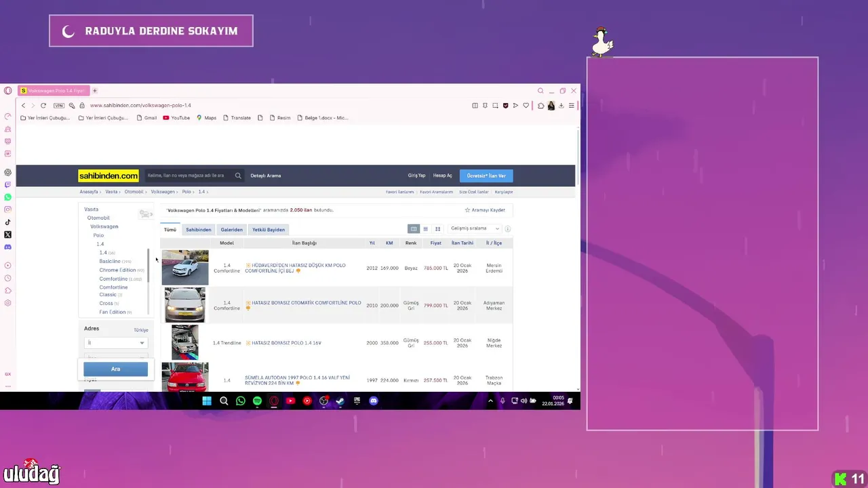This screenshot has height=488, width=868.
Task: Open X (Twitter) in Opera sidebar
Action: (x=7, y=235)
